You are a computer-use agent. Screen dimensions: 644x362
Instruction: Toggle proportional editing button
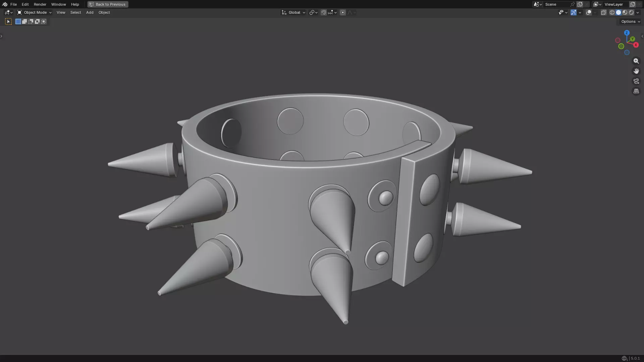[342, 12]
